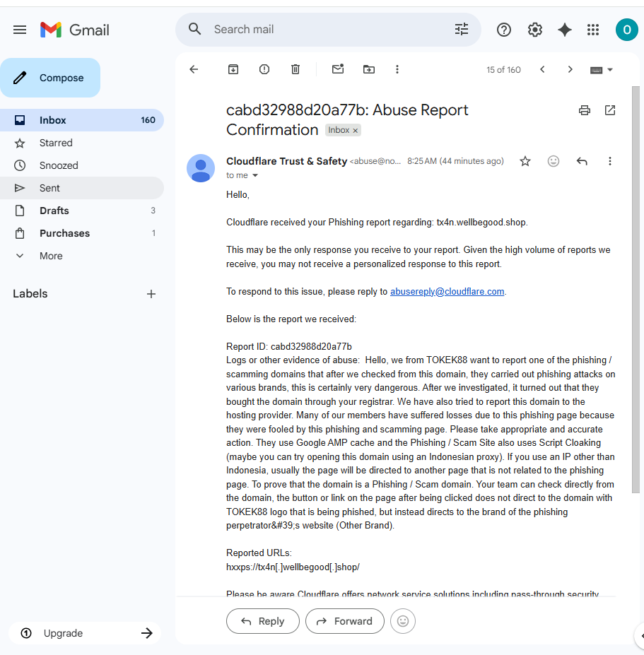Viewport: 644px width, 655px height.
Task: Open the Drafts folder
Action: click(x=82, y=211)
